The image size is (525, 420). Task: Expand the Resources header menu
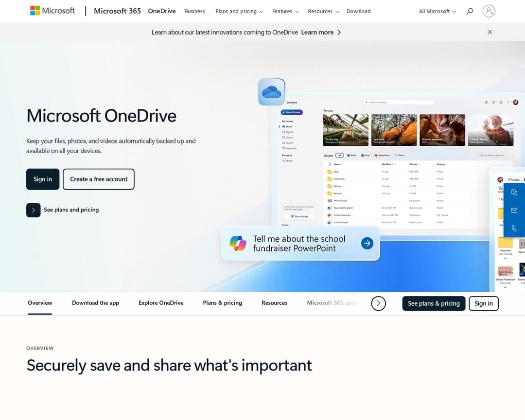(x=323, y=11)
